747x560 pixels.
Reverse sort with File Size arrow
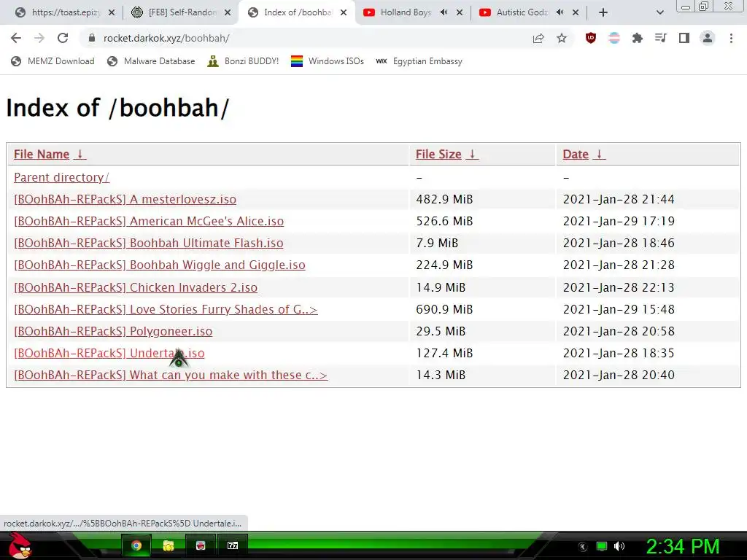472,155
